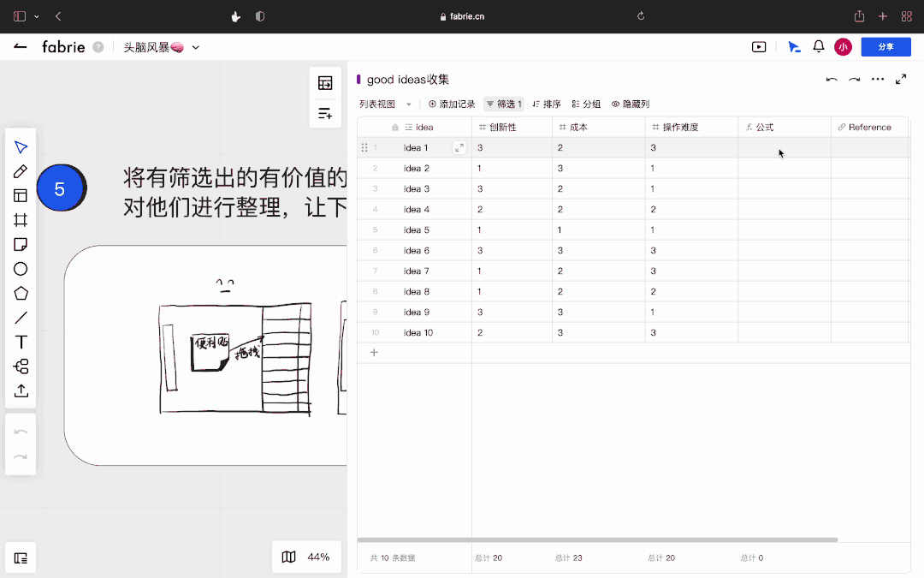Expand the table panel to fullscreen
The height and width of the screenshot is (578, 924).
coord(901,79)
